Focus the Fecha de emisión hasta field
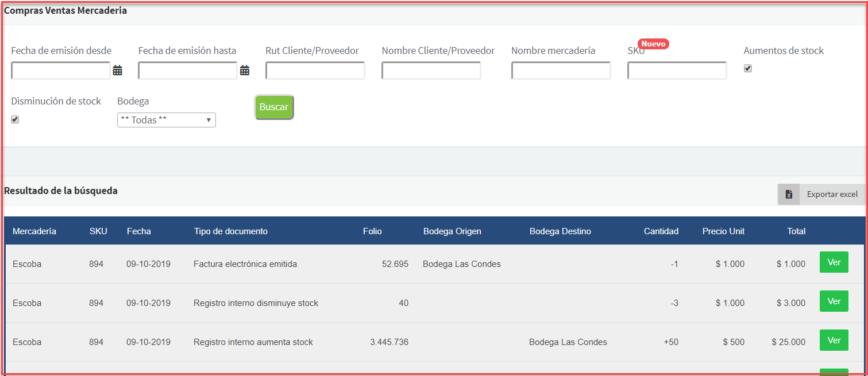 (x=188, y=71)
